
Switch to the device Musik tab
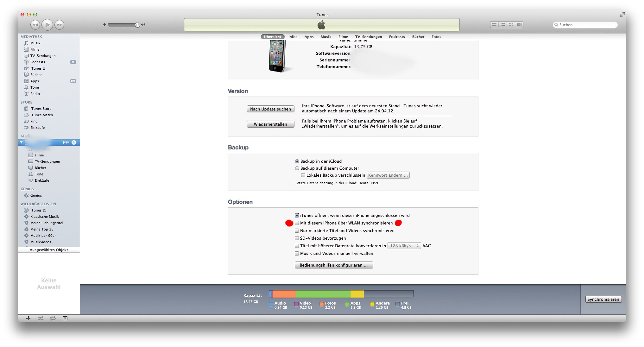point(326,37)
